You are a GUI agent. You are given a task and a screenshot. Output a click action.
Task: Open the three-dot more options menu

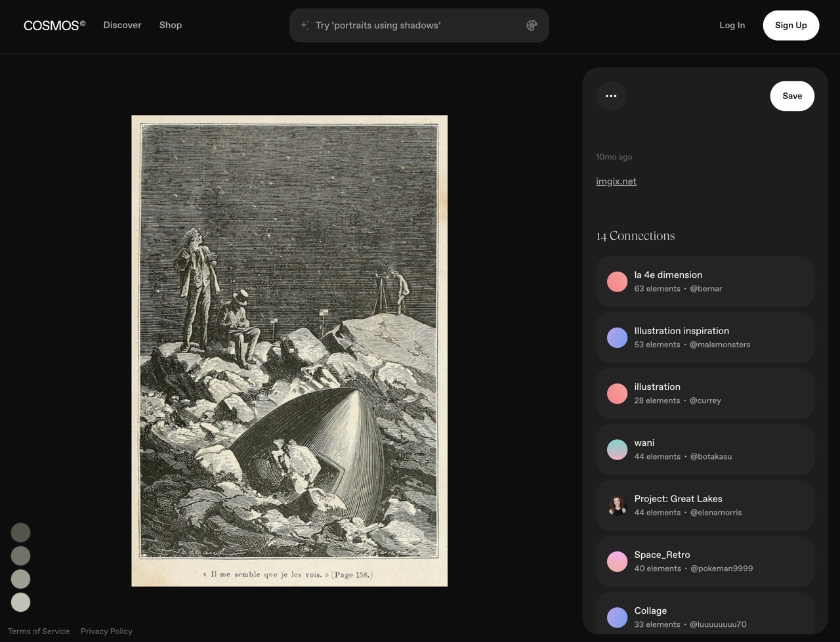[x=611, y=96]
